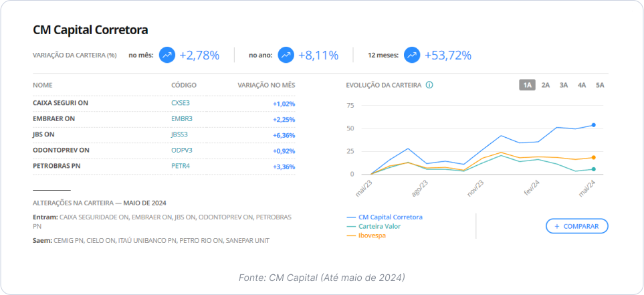This screenshot has height=295, width=644.
Task: Select the 4A chart period
Action: (582, 85)
